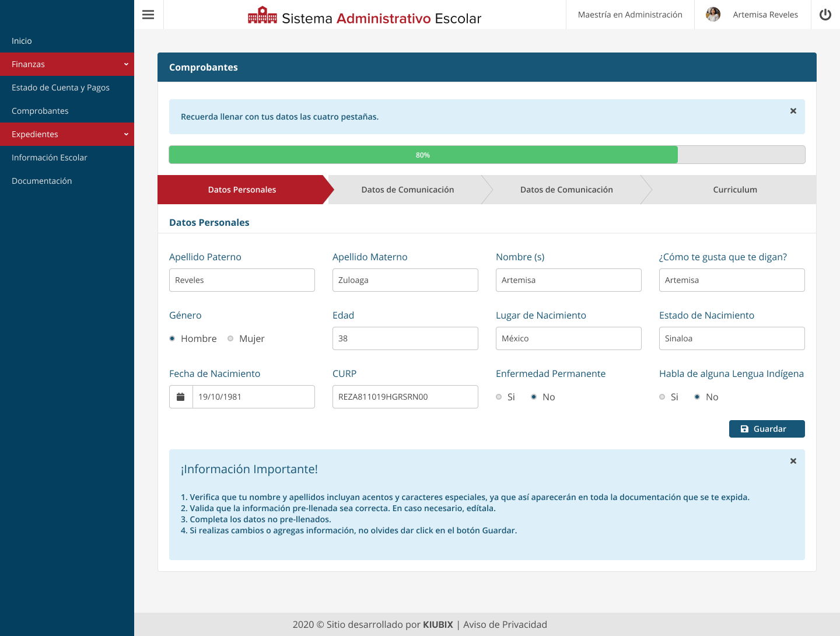This screenshot has height=636, width=840.
Task: Click the 80% progress bar
Action: (423, 155)
